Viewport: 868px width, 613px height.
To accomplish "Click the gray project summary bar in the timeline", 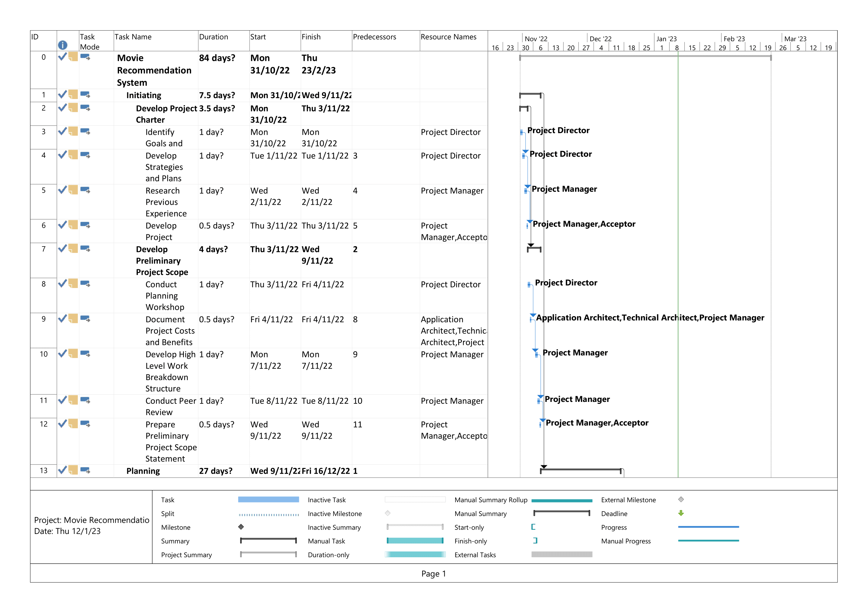I will point(643,57).
